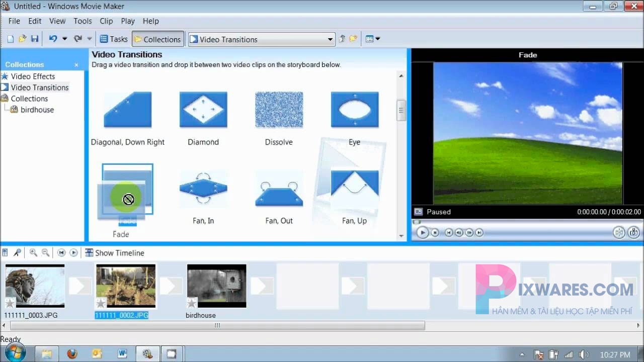Screen dimensions: 644x362
Task: Click the Take Picture camera icon
Action: click(x=633, y=232)
